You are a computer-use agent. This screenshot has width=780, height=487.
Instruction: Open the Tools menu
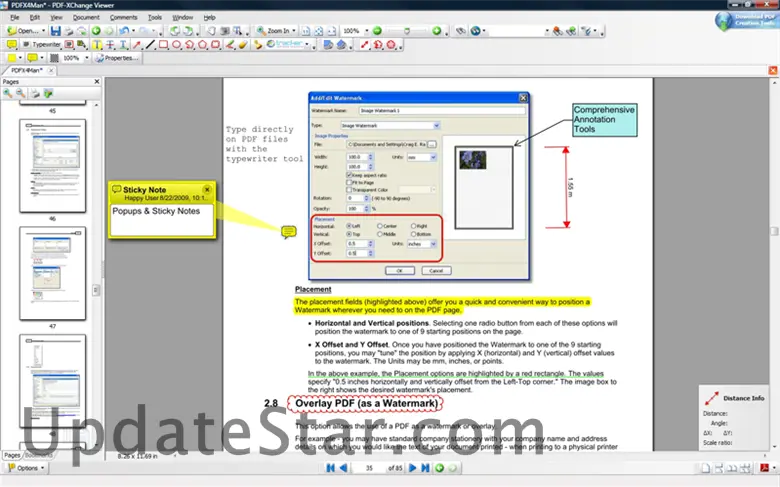[155, 17]
